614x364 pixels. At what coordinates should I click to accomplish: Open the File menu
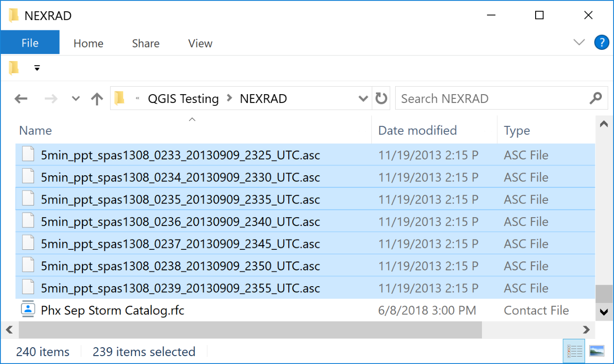click(30, 43)
